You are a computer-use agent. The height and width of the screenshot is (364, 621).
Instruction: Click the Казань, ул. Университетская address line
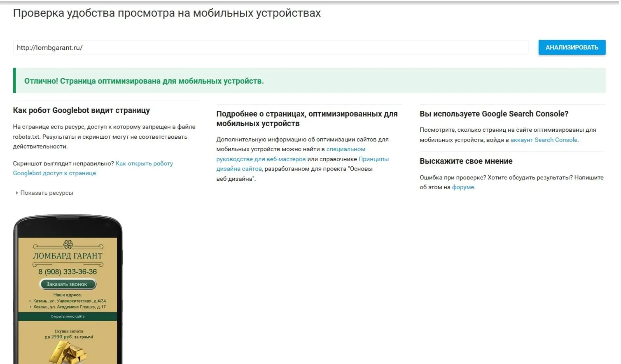[68, 301]
